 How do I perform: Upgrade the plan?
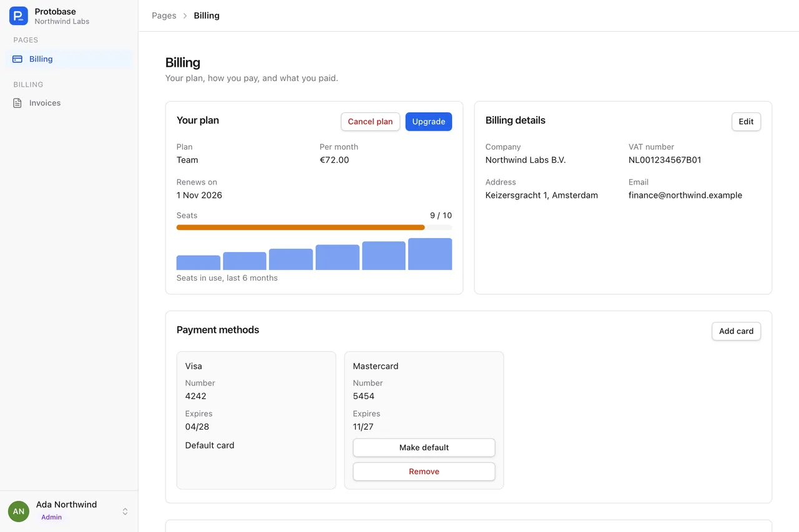pos(429,122)
